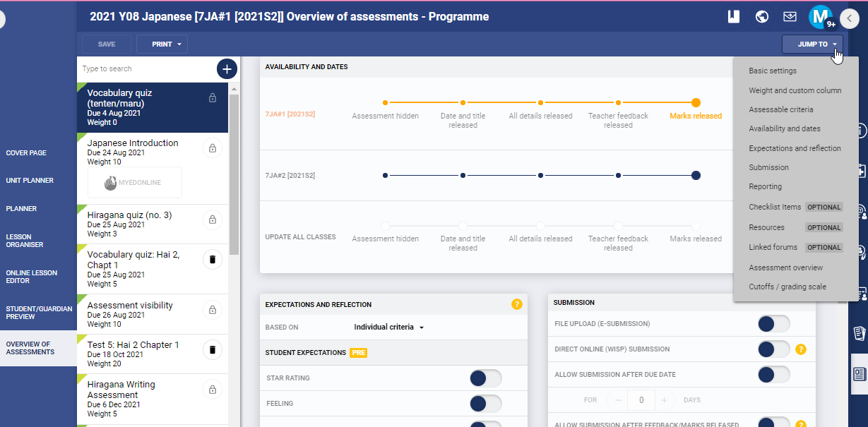
Task: Click the Save button
Action: pos(107,44)
